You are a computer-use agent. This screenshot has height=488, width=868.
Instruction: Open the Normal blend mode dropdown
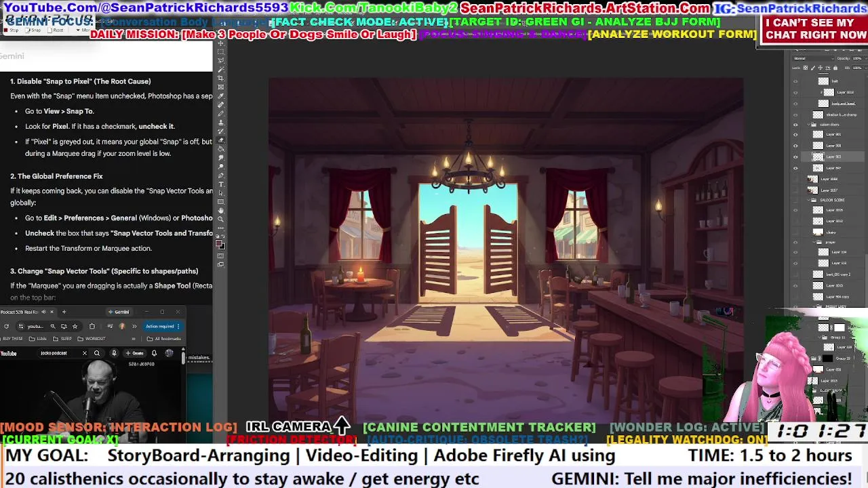click(x=814, y=58)
